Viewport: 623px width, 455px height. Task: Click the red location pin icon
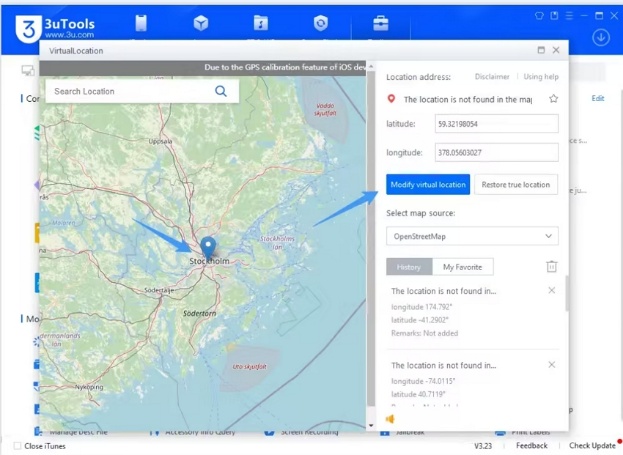(391, 99)
